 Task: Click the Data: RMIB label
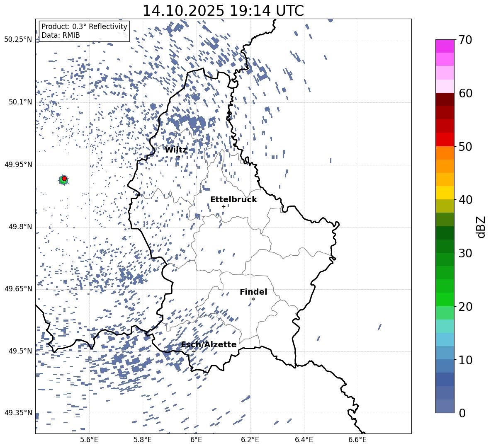click(61, 35)
